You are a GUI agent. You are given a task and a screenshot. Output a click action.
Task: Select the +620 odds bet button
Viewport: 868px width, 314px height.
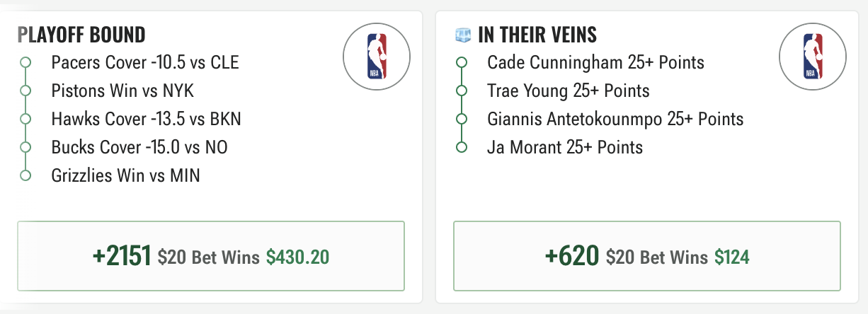tap(647, 256)
